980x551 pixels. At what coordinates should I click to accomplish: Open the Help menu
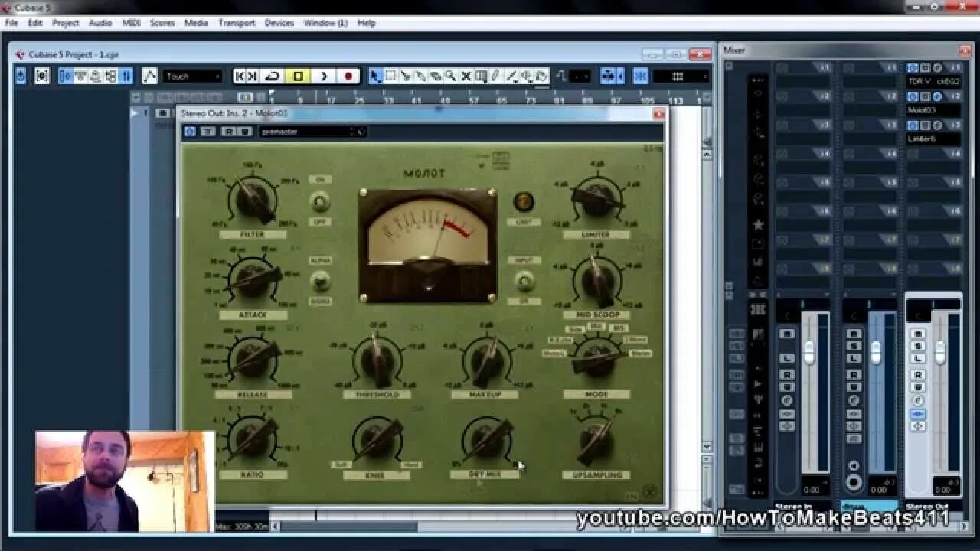(x=367, y=23)
